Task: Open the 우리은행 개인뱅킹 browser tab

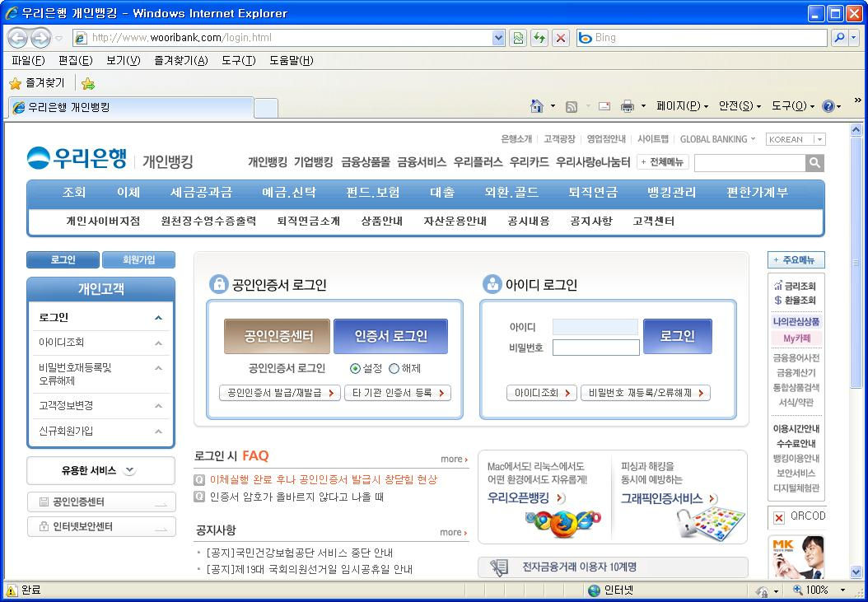Action: click(131, 107)
